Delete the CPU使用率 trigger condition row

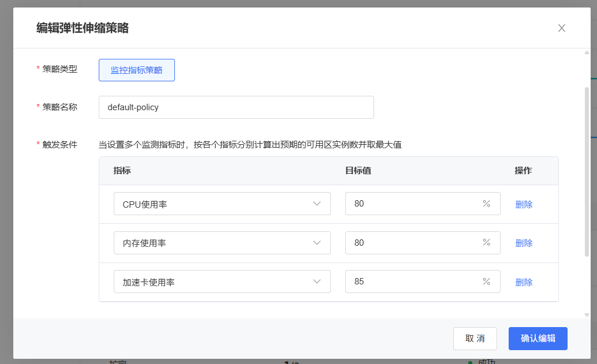click(524, 204)
